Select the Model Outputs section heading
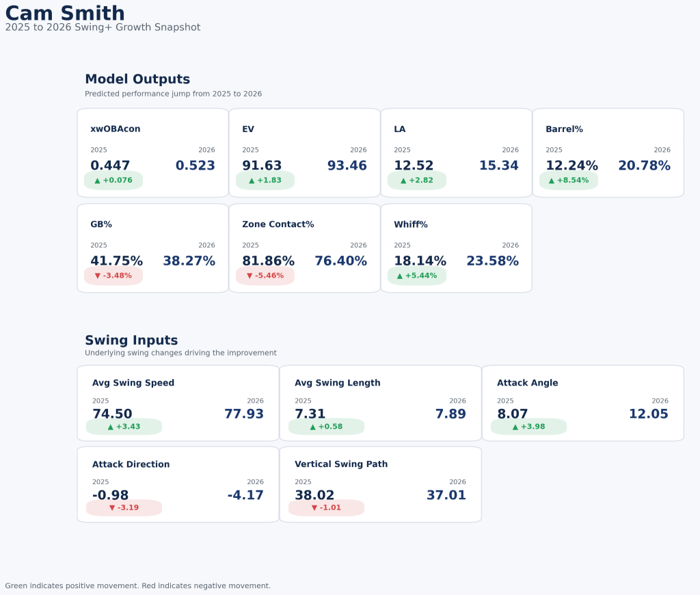Image resolution: width=700 pixels, height=595 pixels. (x=137, y=79)
